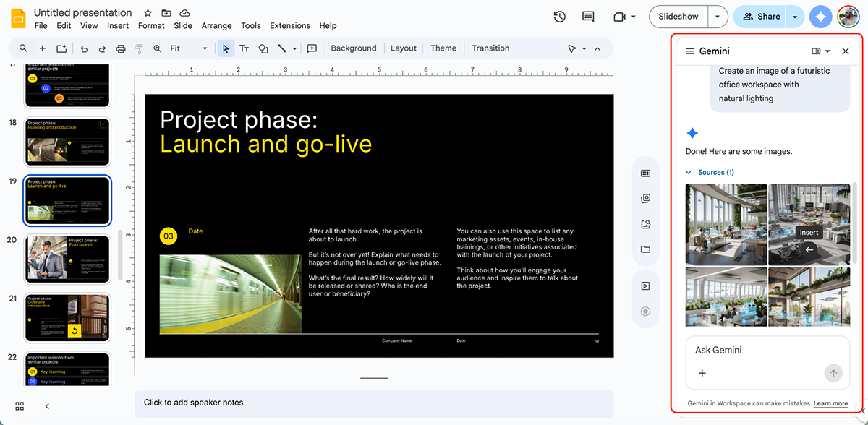Viewport: 868px width, 425px height.
Task: Switch to grid view of slides
Action: [x=19, y=405]
